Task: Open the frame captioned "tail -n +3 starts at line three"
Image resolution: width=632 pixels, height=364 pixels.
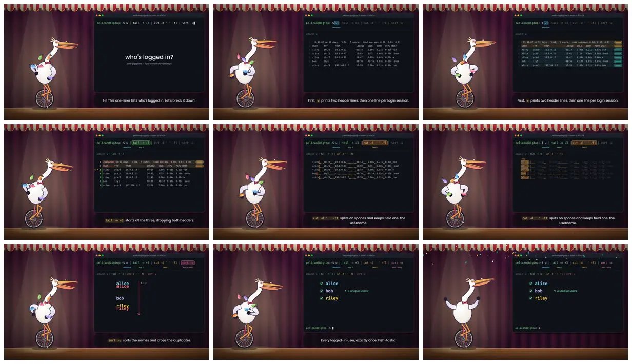Action: [107, 182]
